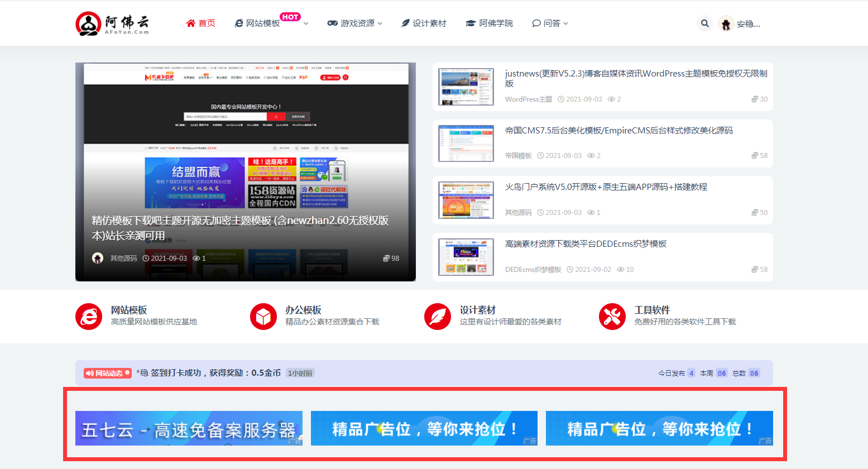Click the 安稳 user avatar thumbnail
The image size is (868, 469).
(726, 23)
